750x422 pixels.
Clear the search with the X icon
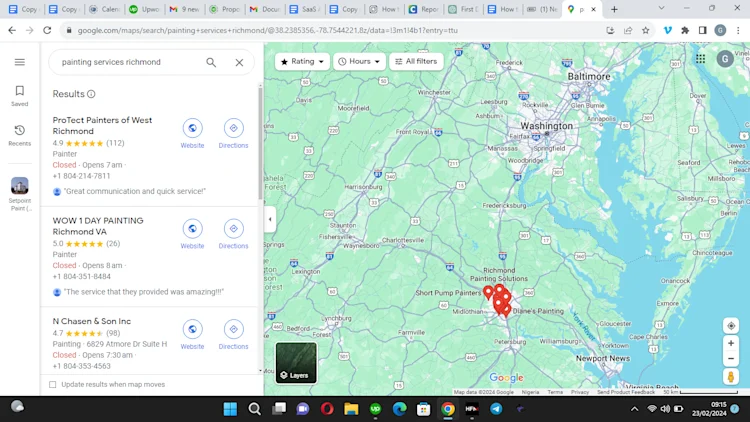click(239, 62)
